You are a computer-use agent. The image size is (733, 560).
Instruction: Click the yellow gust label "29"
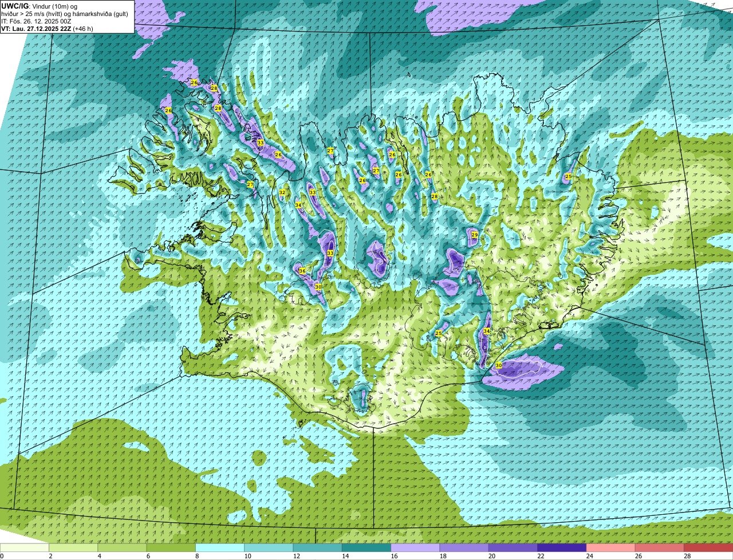[x=475, y=235]
